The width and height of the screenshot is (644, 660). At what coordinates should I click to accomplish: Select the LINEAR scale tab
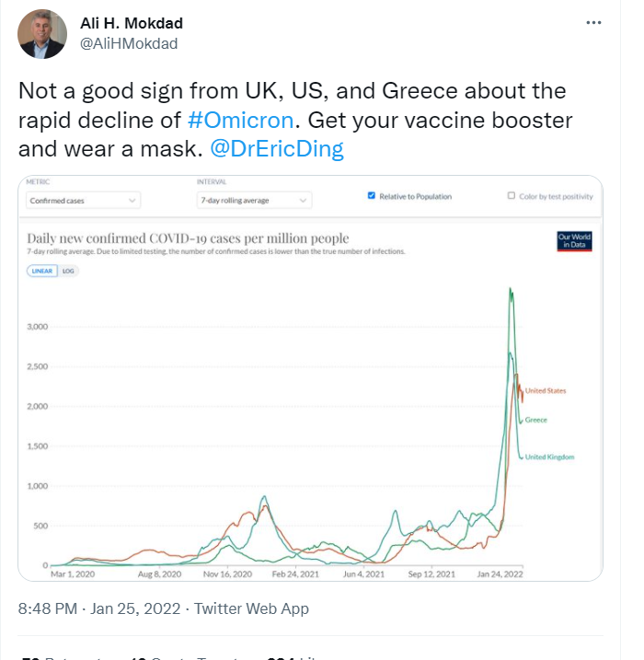pos(42,271)
